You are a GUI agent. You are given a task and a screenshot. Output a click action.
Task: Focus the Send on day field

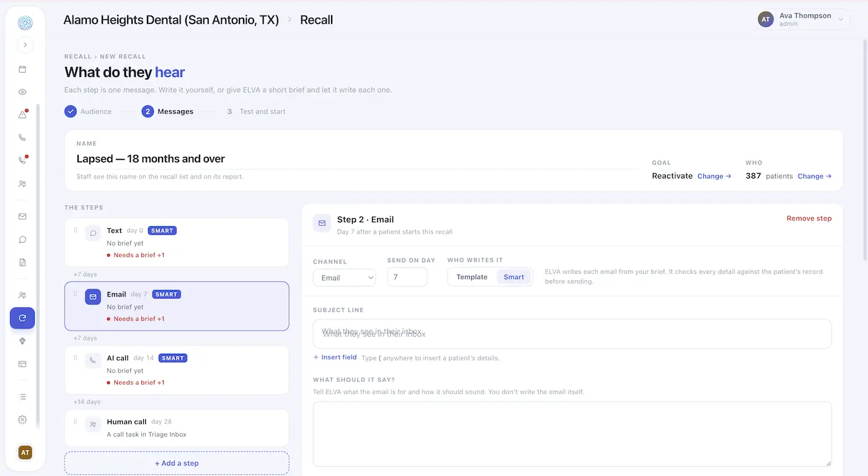click(x=407, y=277)
